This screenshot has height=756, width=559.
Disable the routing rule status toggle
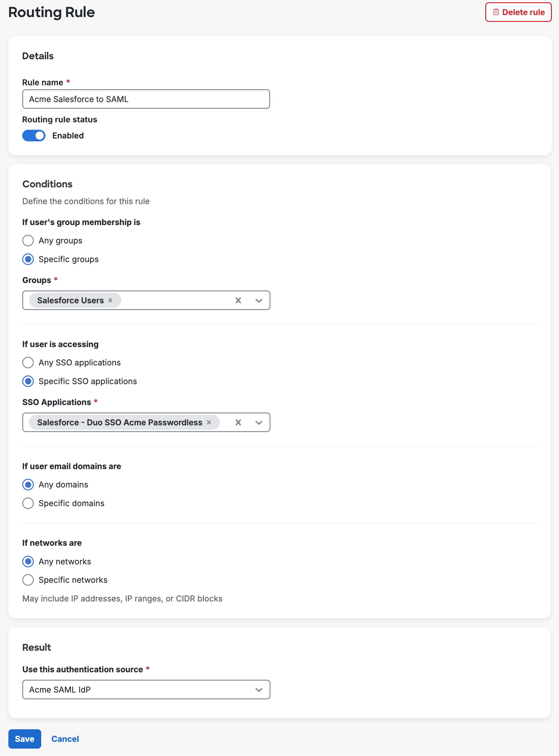33,135
